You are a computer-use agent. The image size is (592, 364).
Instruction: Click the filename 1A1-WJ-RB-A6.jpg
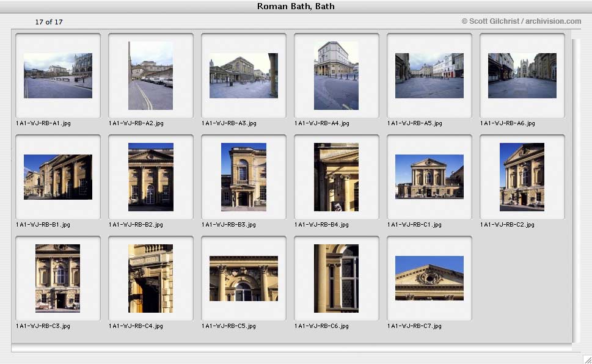pyautogui.click(x=508, y=123)
